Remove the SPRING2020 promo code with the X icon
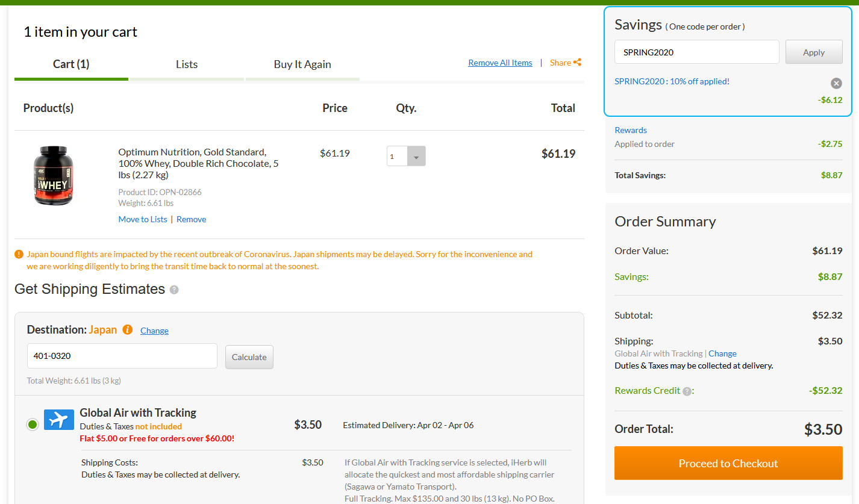 [836, 84]
